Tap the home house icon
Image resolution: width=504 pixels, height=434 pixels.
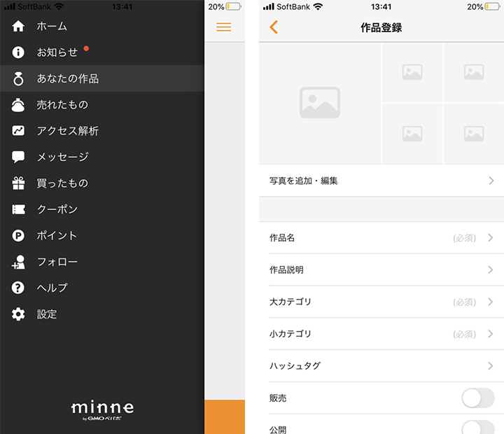click(x=18, y=26)
